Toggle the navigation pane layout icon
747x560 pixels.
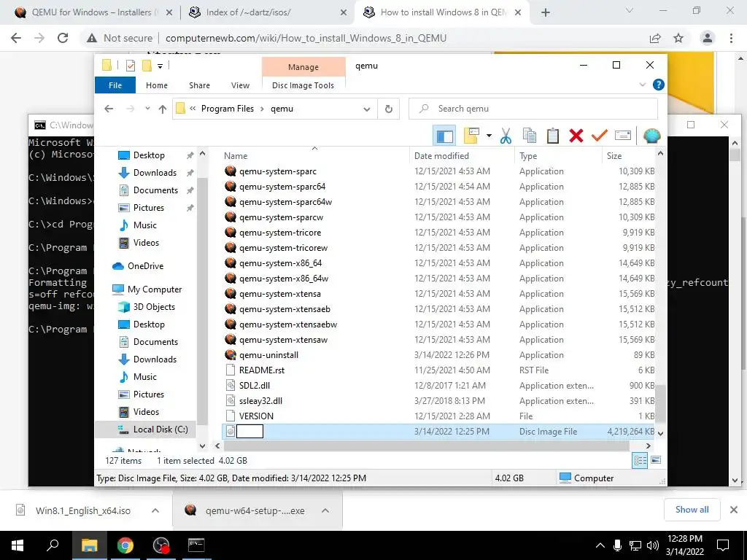[x=444, y=136]
